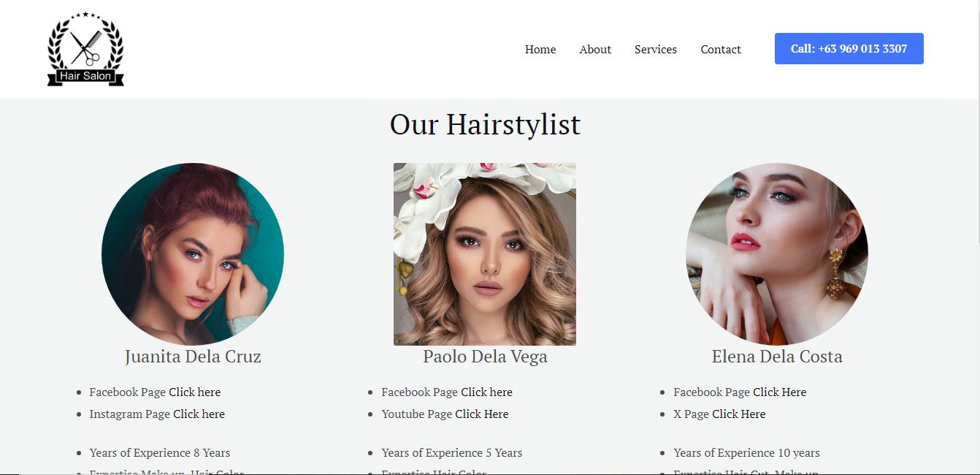Go to the About page

(x=595, y=50)
